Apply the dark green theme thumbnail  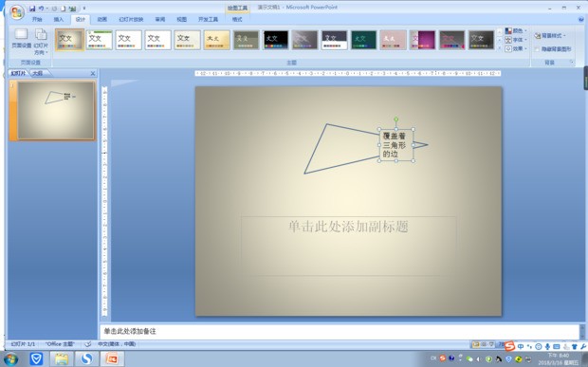click(x=364, y=40)
